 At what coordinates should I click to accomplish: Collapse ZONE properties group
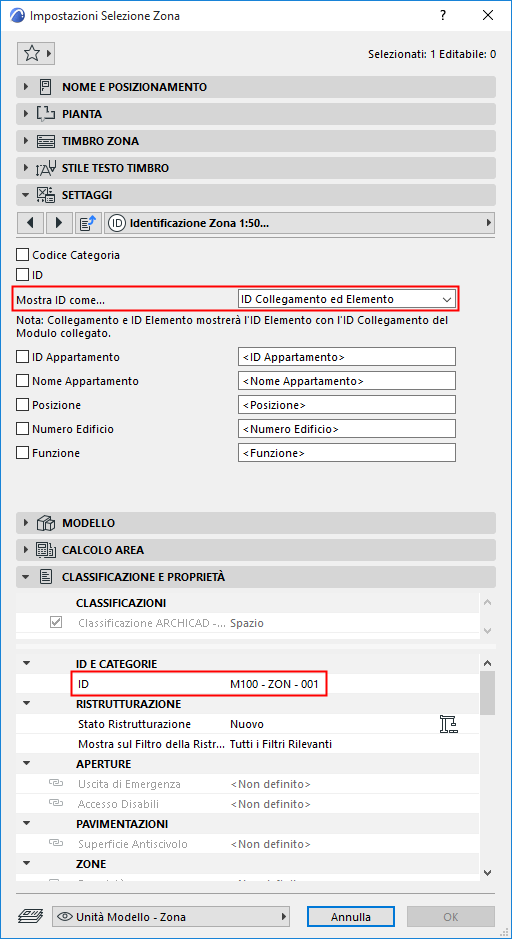(x=26, y=864)
